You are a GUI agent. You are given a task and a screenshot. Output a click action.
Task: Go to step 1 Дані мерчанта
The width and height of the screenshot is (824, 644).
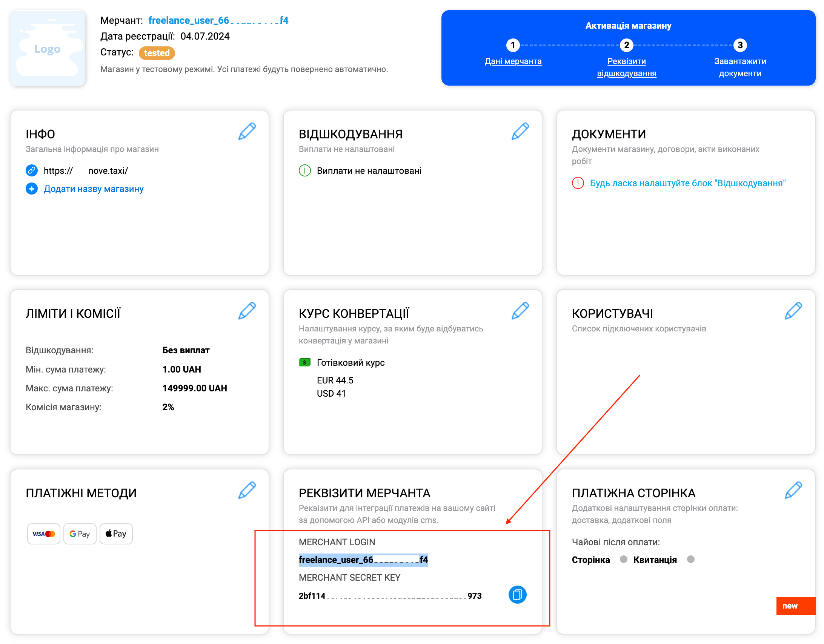click(513, 61)
